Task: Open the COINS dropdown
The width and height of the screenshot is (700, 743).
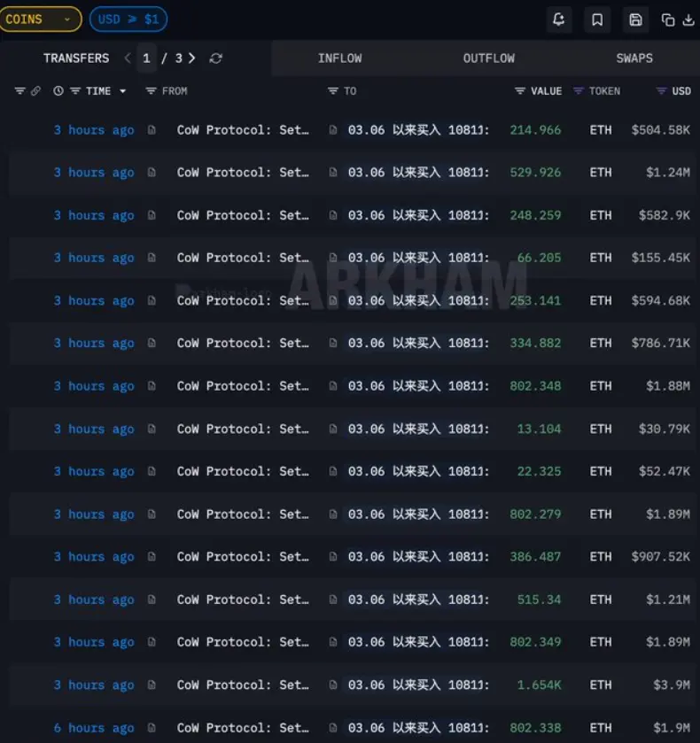Action: click(x=40, y=19)
